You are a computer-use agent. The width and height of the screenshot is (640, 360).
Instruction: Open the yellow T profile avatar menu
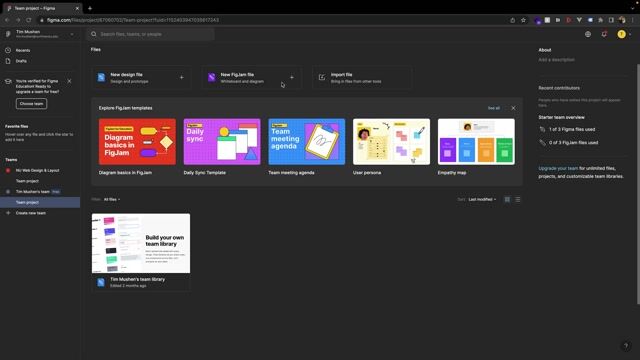[x=622, y=34]
